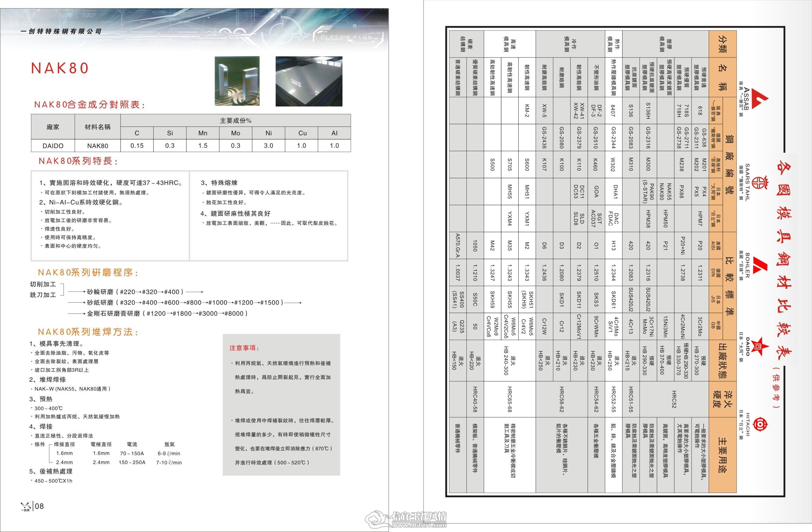Click the 廠家 column header
The image size is (812, 532).
(53, 127)
